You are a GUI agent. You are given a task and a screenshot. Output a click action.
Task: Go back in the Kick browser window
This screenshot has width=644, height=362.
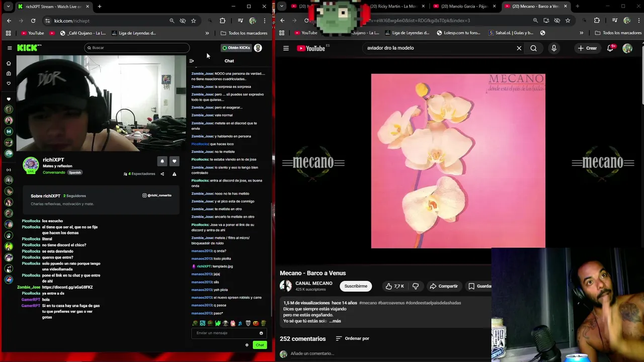(x=9, y=21)
